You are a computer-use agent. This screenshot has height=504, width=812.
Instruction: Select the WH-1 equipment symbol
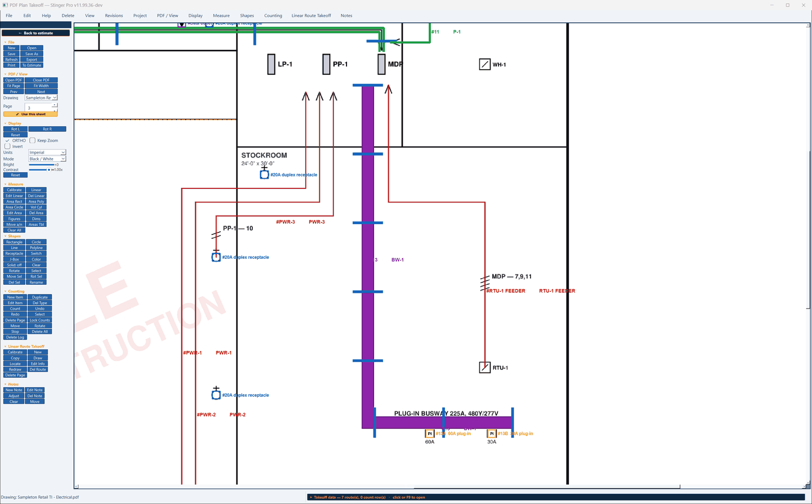click(x=485, y=64)
